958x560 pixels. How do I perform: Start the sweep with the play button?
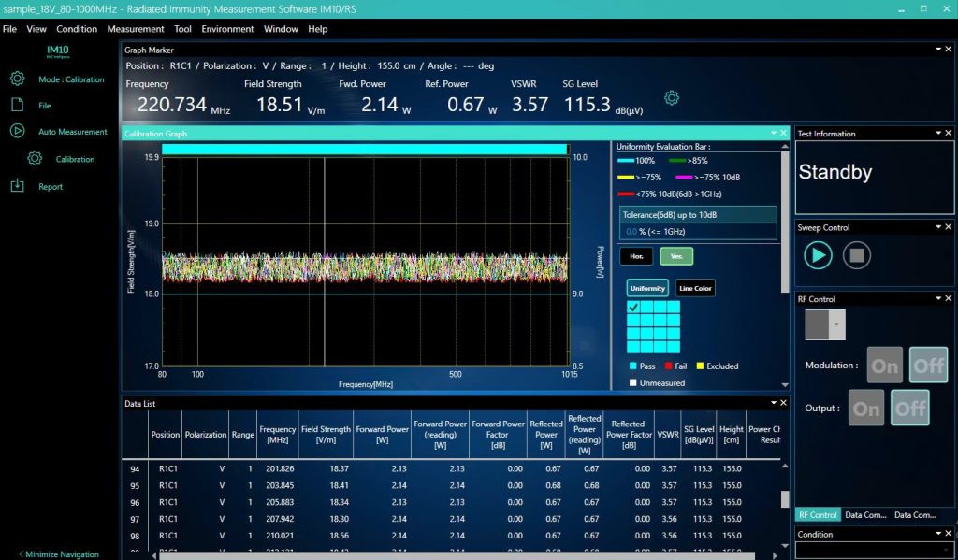coord(818,255)
